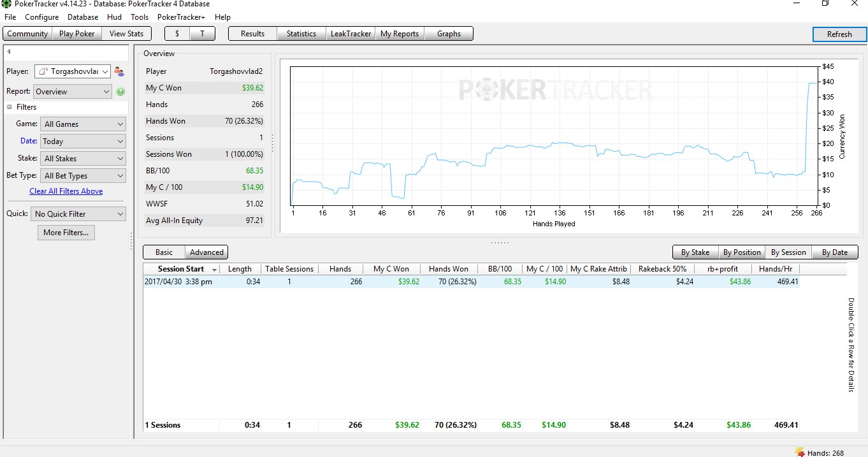Click the Session Start column sort arrow
The image size is (868, 457).
click(214, 270)
